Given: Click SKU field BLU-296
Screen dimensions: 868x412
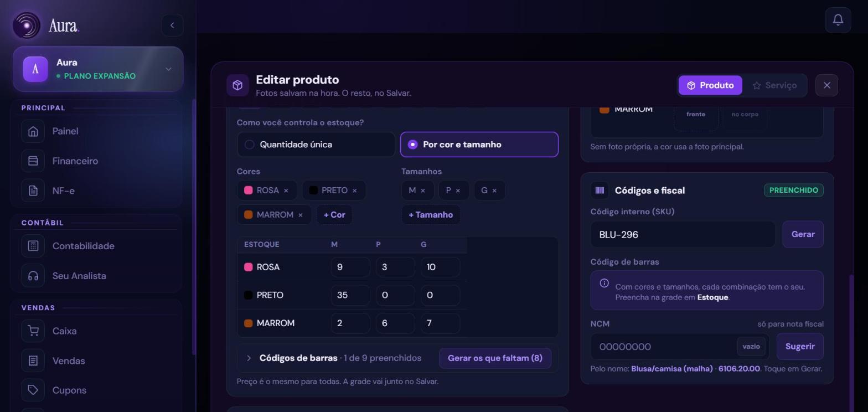Looking at the screenshot, I should tap(683, 234).
